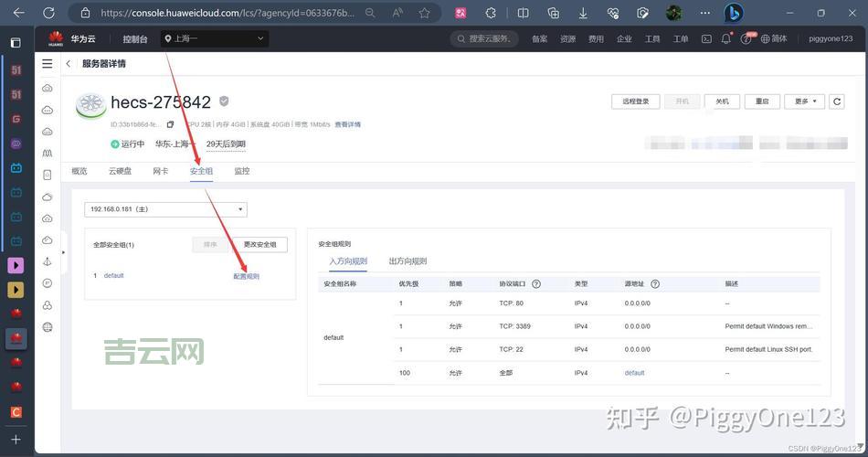Switch to the 概览 tab
Viewport: 868px width, 457px height.
click(x=79, y=171)
